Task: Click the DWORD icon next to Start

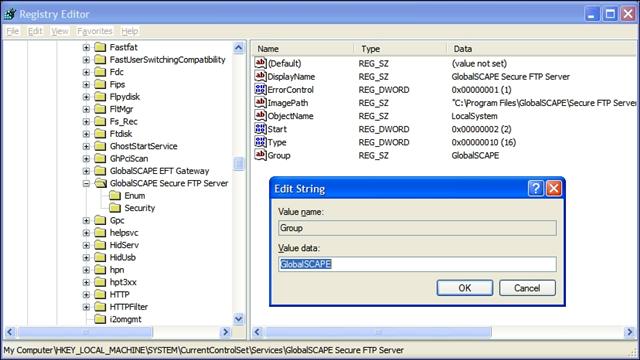Action: coord(260,129)
